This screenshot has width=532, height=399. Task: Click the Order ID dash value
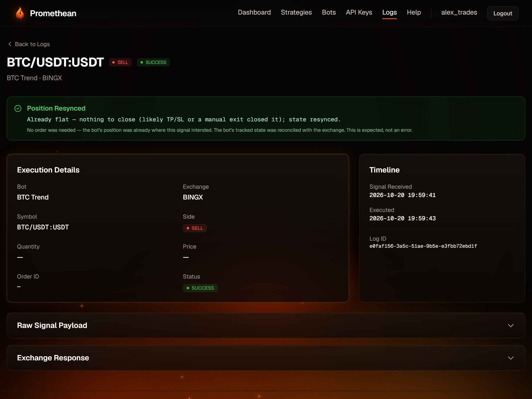tap(19, 287)
